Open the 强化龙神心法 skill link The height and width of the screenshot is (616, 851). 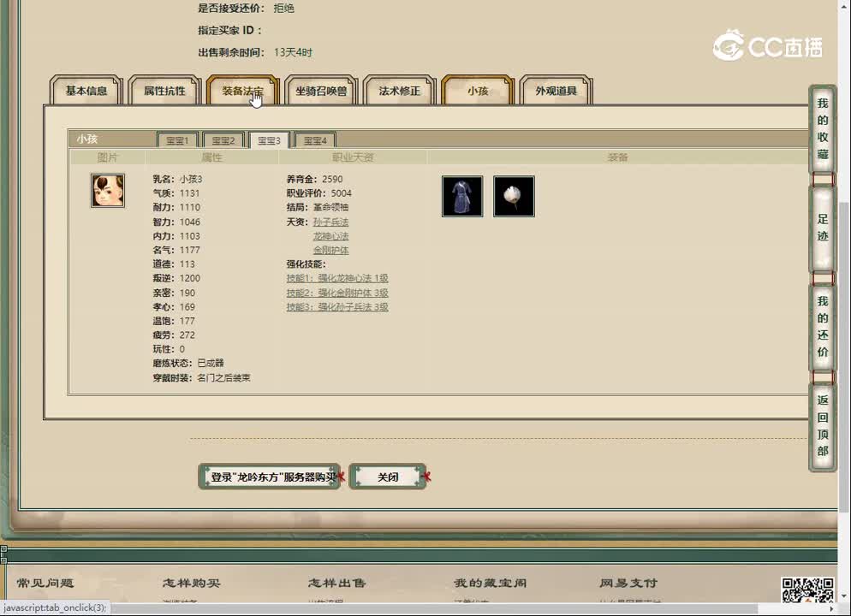click(338, 277)
